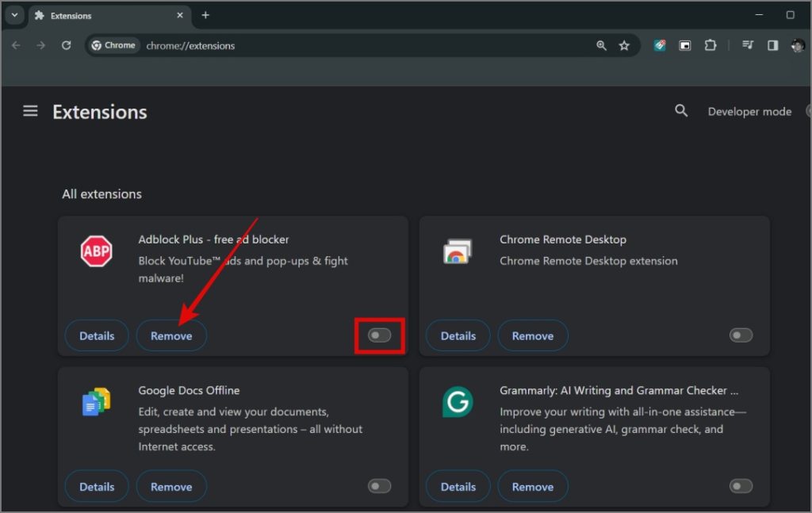Open Details for Google Docs Offline
This screenshot has height=513, width=812.
point(97,487)
